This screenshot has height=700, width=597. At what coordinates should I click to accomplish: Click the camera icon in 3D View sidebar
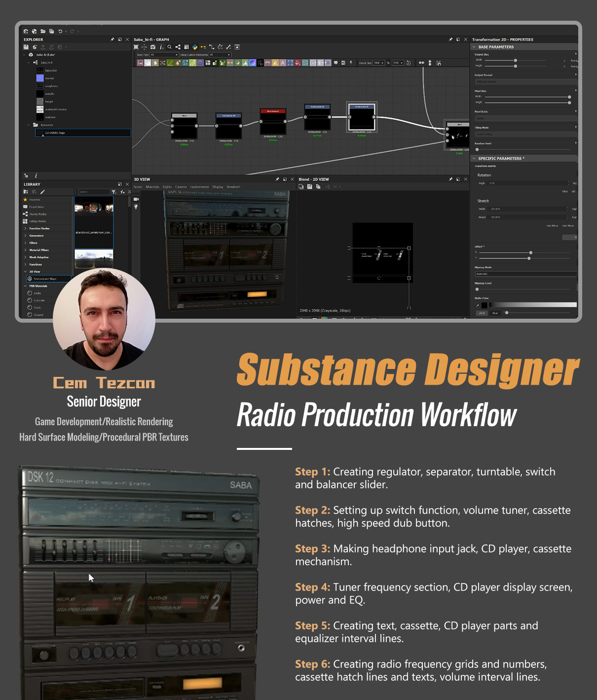click(136, 199)
